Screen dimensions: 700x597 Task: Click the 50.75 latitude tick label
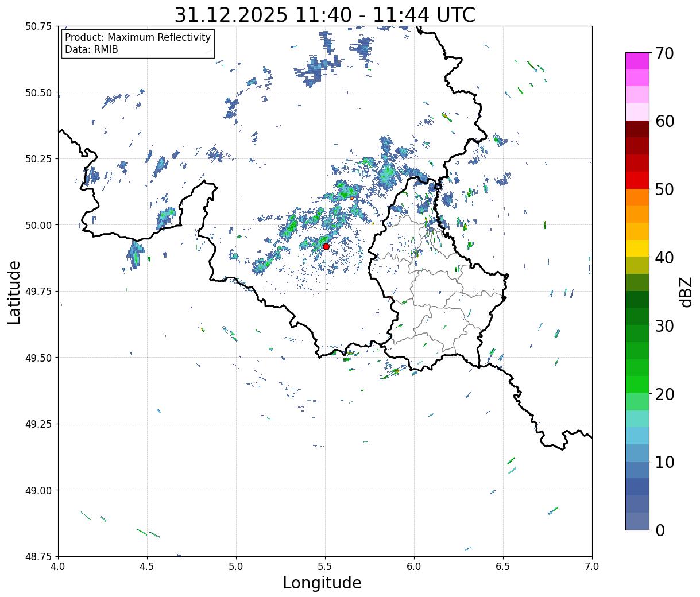point(38,26)
